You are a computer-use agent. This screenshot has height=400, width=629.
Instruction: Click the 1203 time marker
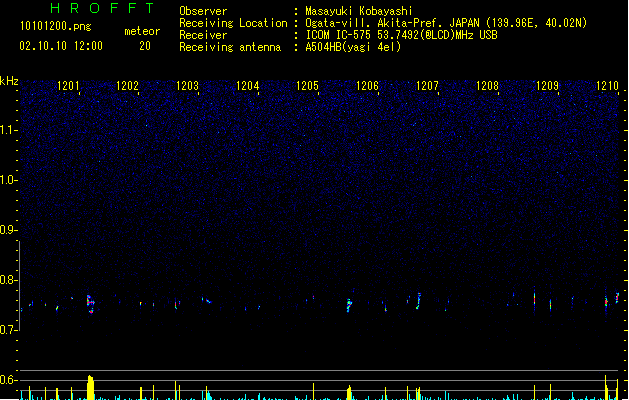click(187, 86)
